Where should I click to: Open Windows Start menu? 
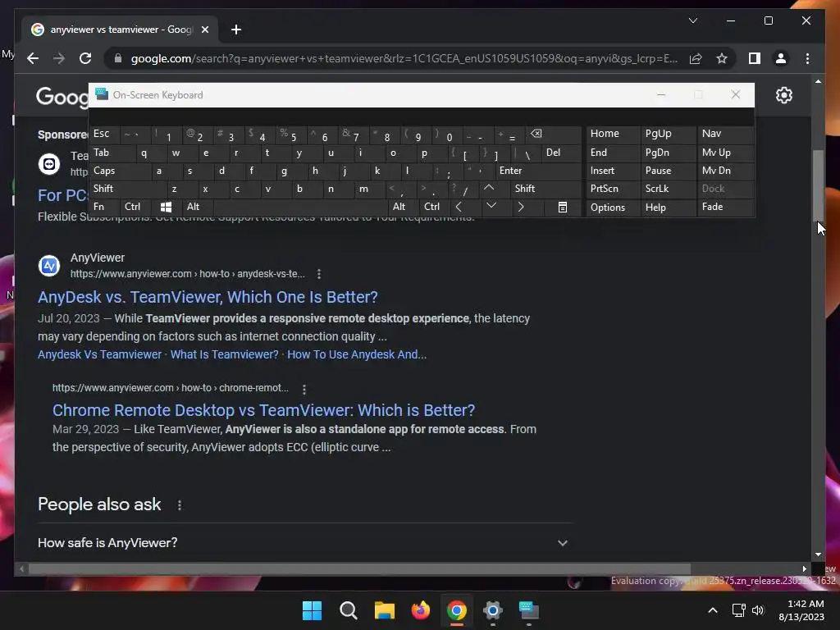312,610
